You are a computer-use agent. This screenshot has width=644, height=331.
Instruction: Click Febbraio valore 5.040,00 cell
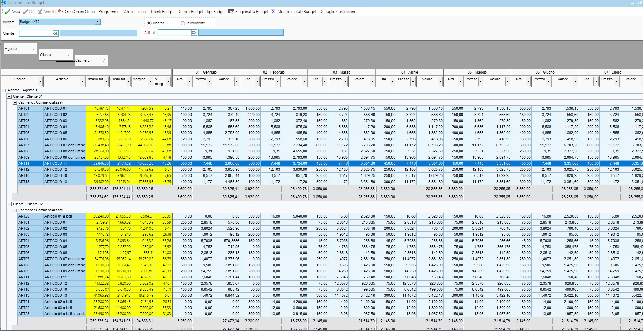pos(294,216)
